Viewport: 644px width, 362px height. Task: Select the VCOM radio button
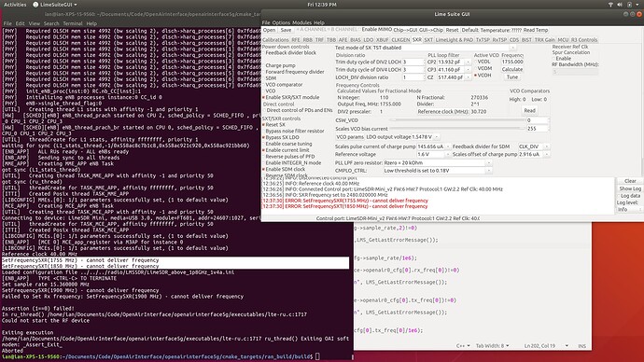coord(483,68)
